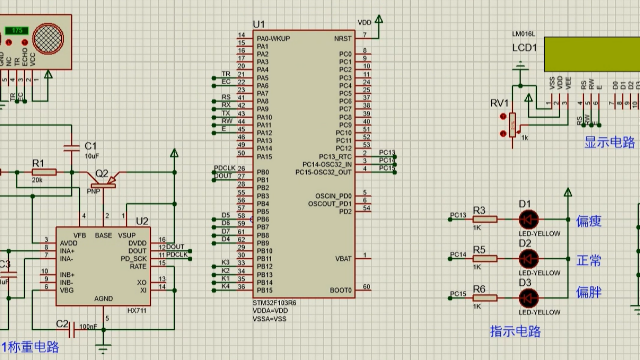The width and height of the screenshot is (640, 360).
Task: Click the 偏胖 label beside D3
Action: pos(589,292)
